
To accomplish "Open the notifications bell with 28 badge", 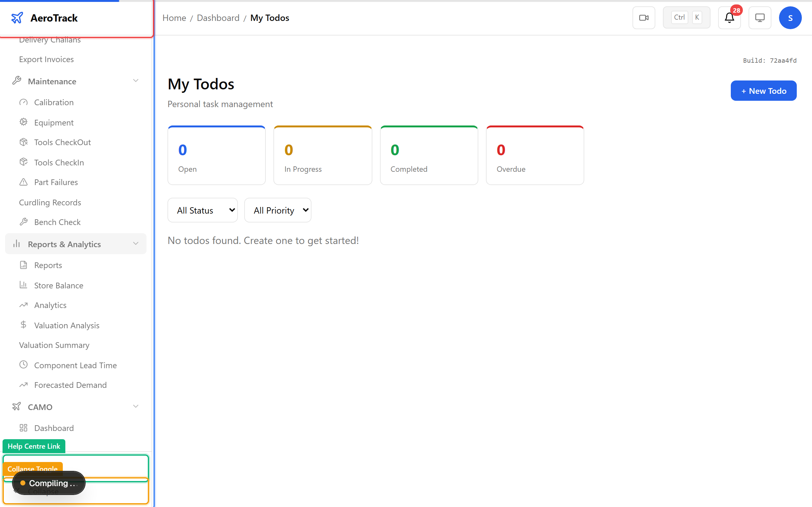I will click(x=729, y=18).
